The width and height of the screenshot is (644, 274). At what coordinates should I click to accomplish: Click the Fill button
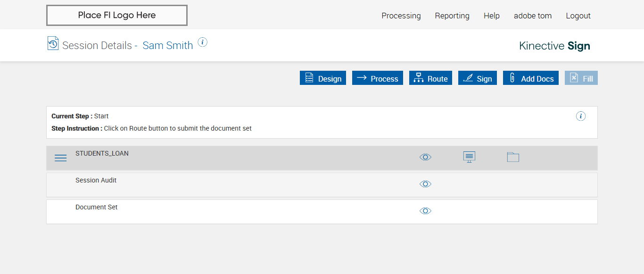pos(581,78)
